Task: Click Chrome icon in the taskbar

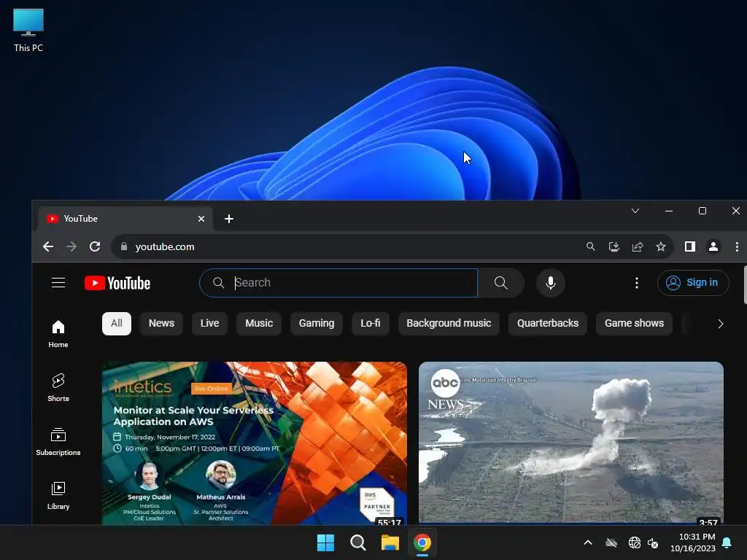Action: click(422, 542)
